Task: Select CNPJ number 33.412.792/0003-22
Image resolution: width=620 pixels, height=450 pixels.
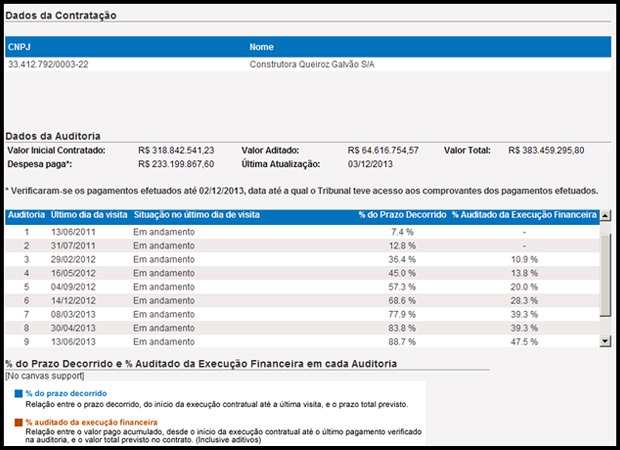Action: tap(49, 64)
